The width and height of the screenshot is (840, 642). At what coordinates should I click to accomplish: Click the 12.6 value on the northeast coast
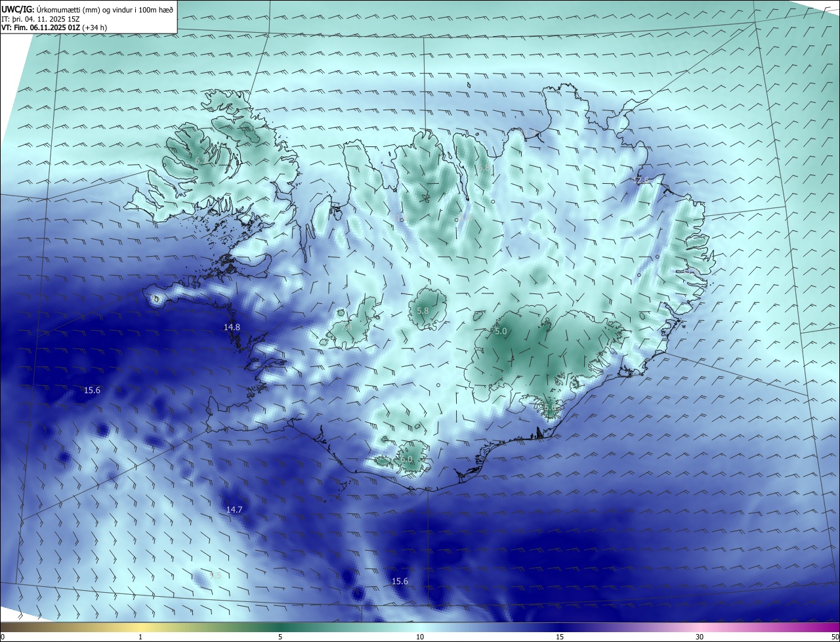pyautogui.click(x=642, y=181)
